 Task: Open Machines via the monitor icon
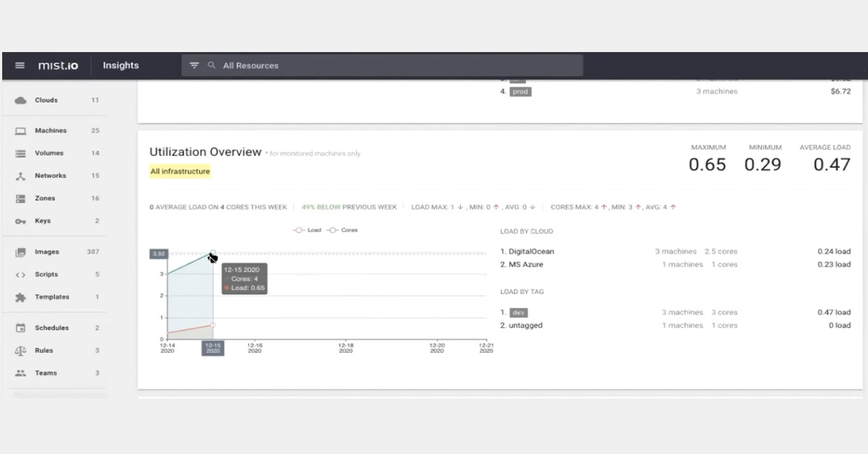pyautogui.click(x=20, y=130)
